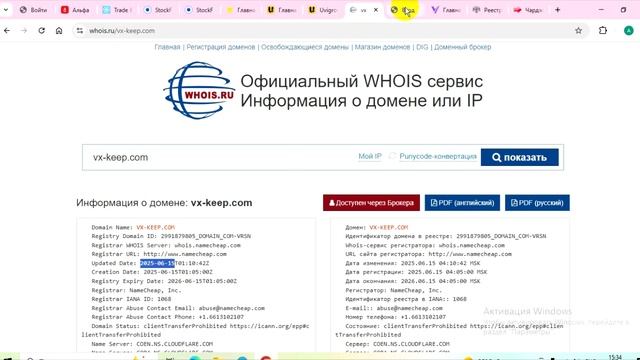The height and width of the screenshot is (360, 640).
Task: Click the browser forward arrow
Action: pos(24,31)
